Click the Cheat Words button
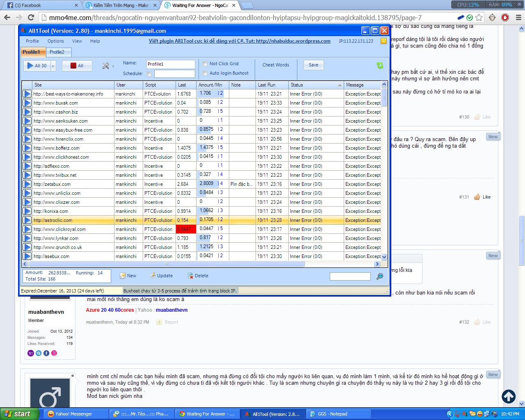The image size is (525, 420). [x=276, y=65]
